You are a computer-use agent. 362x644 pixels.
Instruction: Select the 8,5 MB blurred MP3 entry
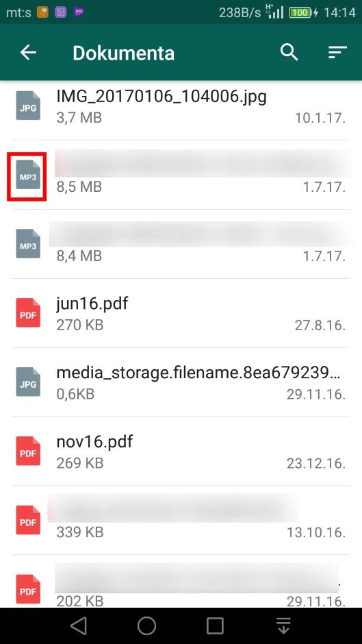click(x=181, y=175)
